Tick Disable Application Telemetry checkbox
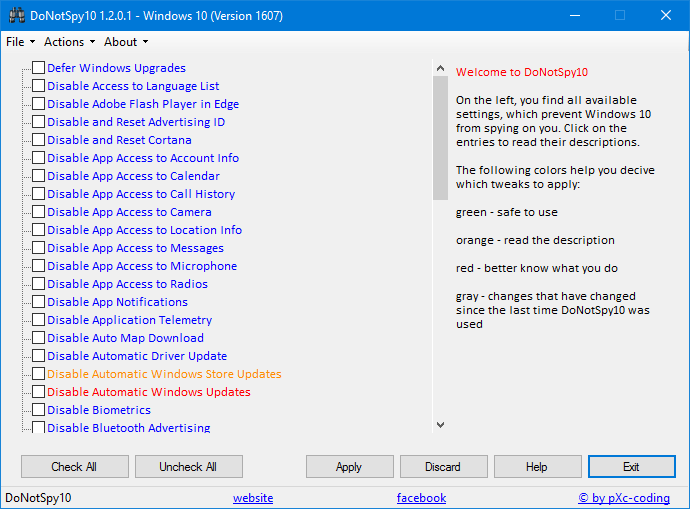The height and width of the screenshot is (509, 690). click(x=38, y=320)
